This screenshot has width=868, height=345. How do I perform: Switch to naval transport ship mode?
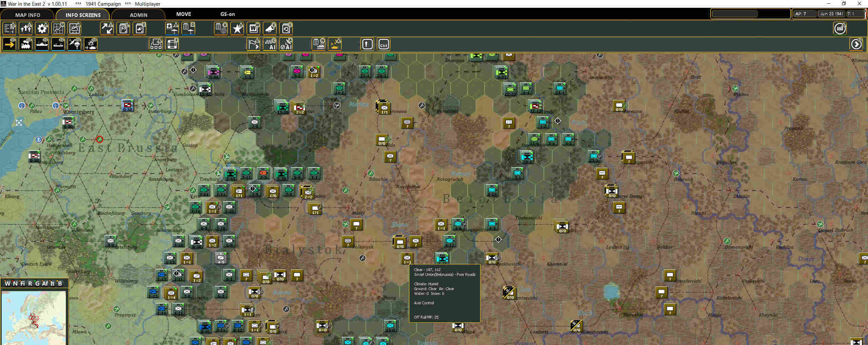pos(42,44)
